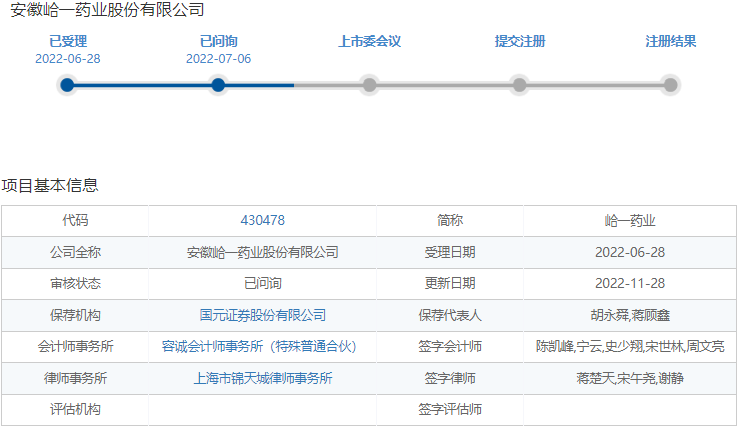Click the 受理日期 label cell
The image size is (738, 427).
tap(450, 252)
